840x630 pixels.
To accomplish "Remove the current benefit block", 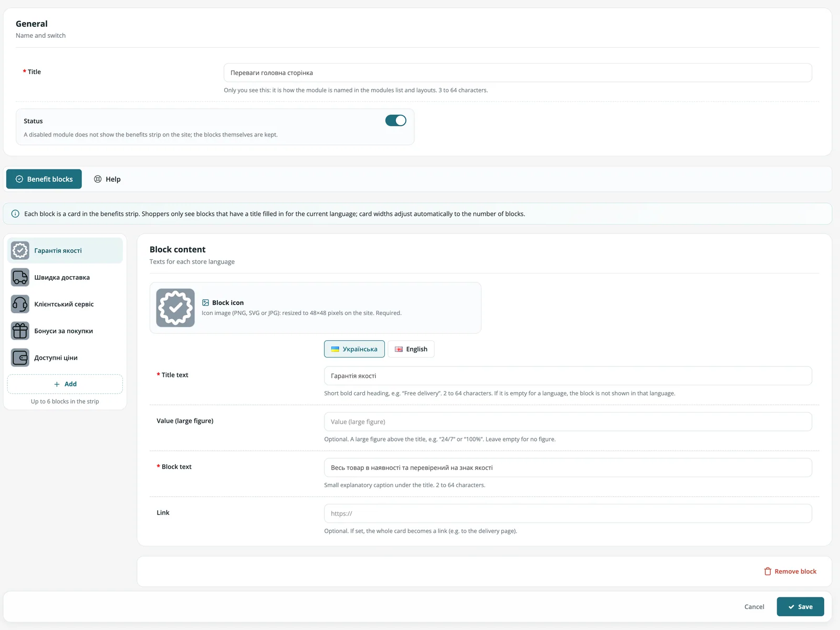I will pyautogui.click(x=790, y=571).
